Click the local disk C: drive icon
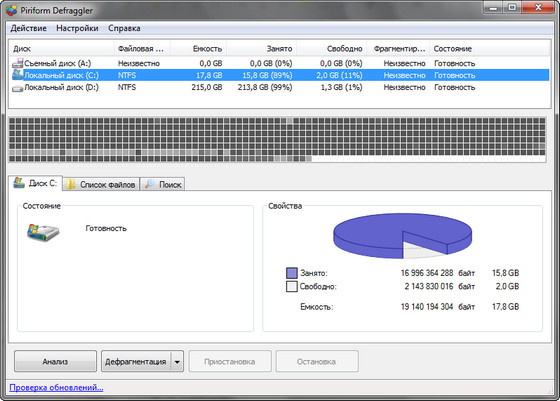The height and width of the screenshot is (401, 560). click(17, 75)
